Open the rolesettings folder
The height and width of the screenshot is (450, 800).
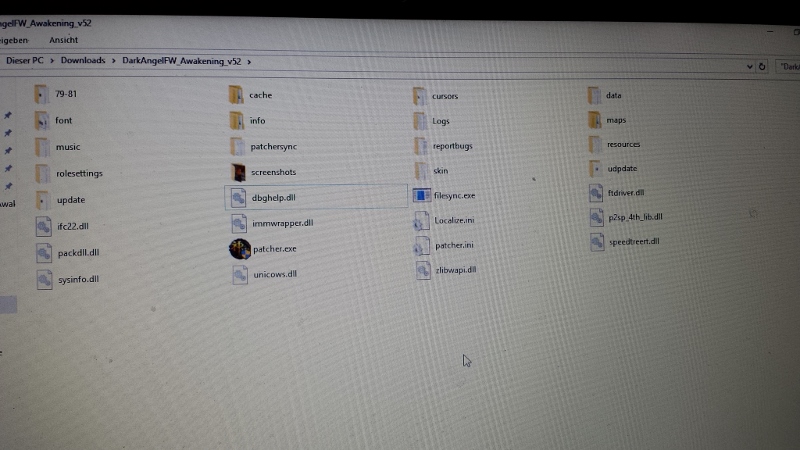tap(79, 173)
